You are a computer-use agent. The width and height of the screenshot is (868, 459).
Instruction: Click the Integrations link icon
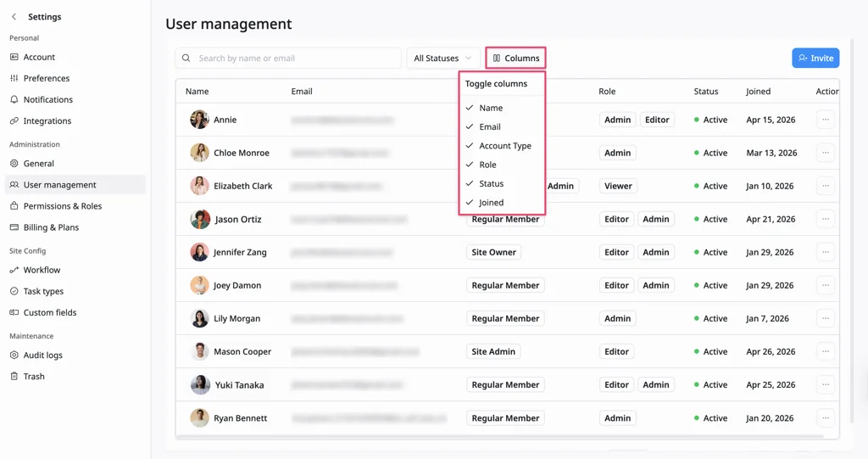(x=14, y=120)
